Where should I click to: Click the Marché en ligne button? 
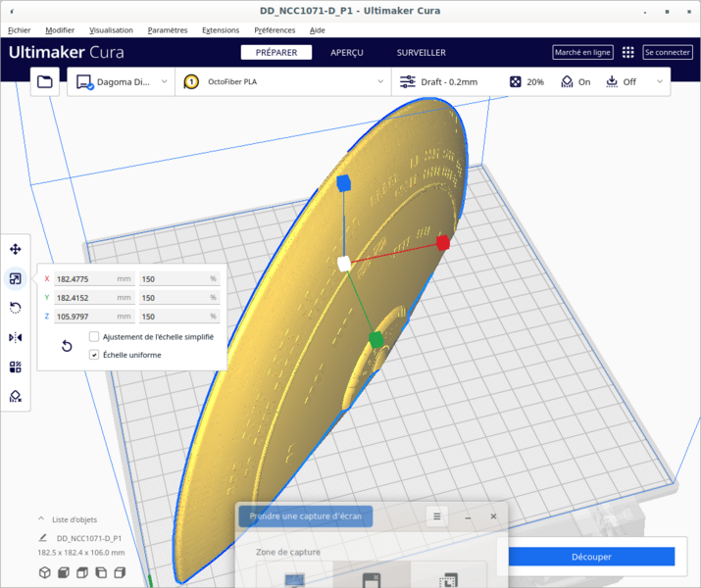582,52
